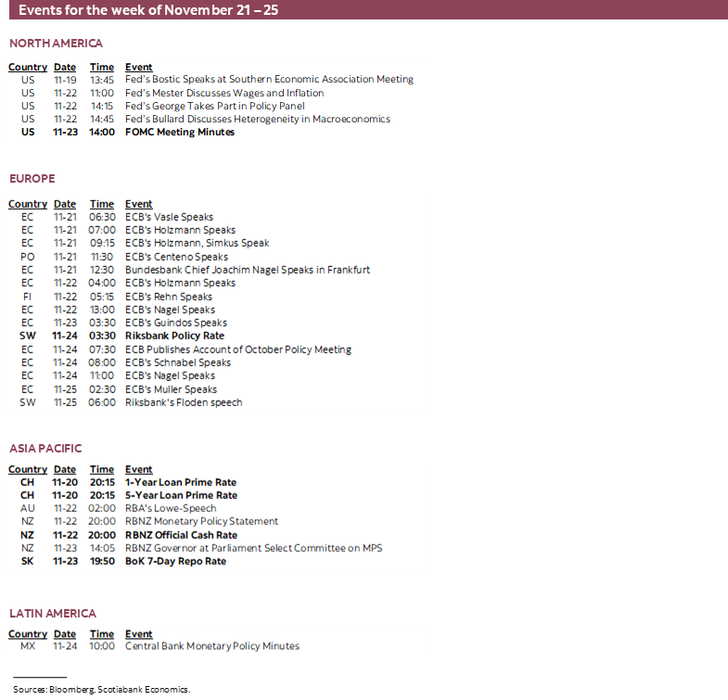Select the ASIA PACIFIC section heading
This screenshot has width=728, height=700.
pos(45,449)
